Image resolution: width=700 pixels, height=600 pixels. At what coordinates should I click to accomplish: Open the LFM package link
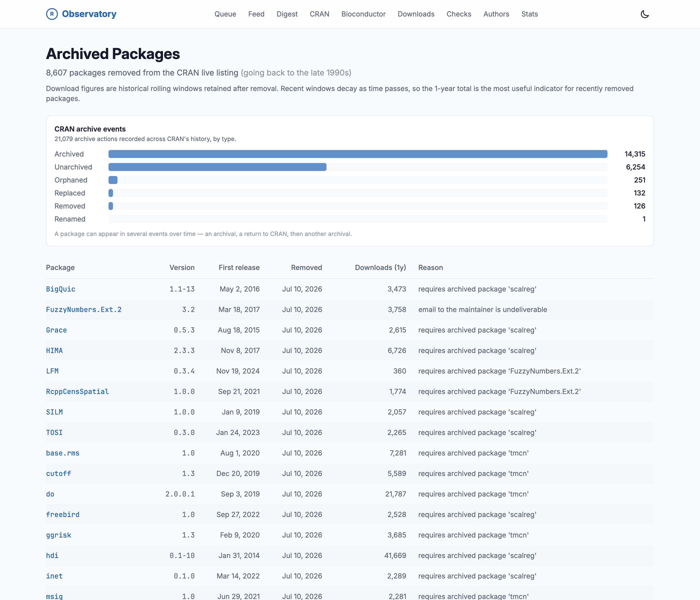pos(52,371)
